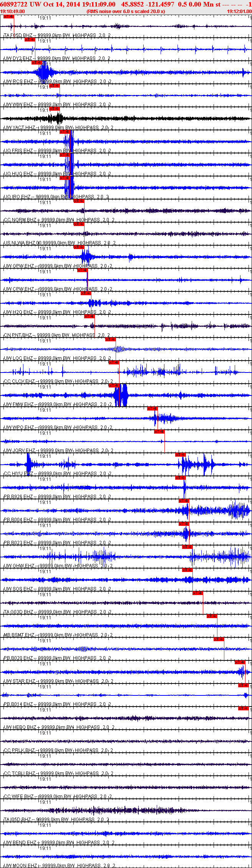Select the UW SOS EHZ station label

point(57,589)
